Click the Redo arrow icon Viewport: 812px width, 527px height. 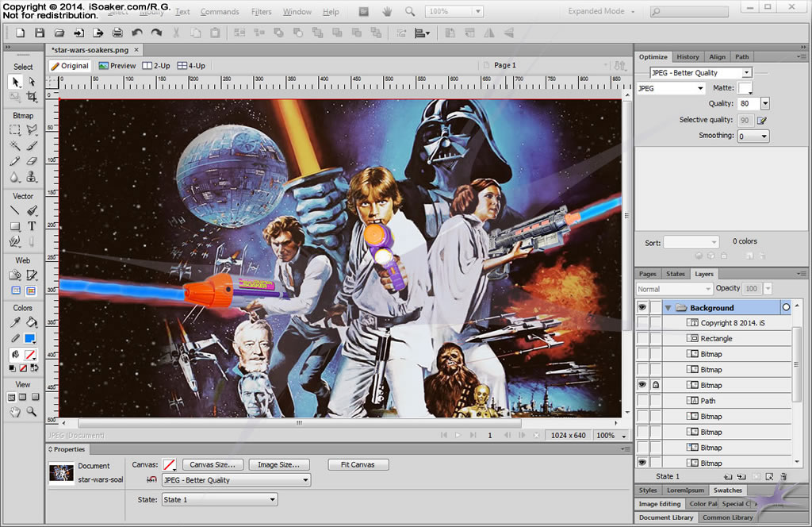tap(156, 33)
